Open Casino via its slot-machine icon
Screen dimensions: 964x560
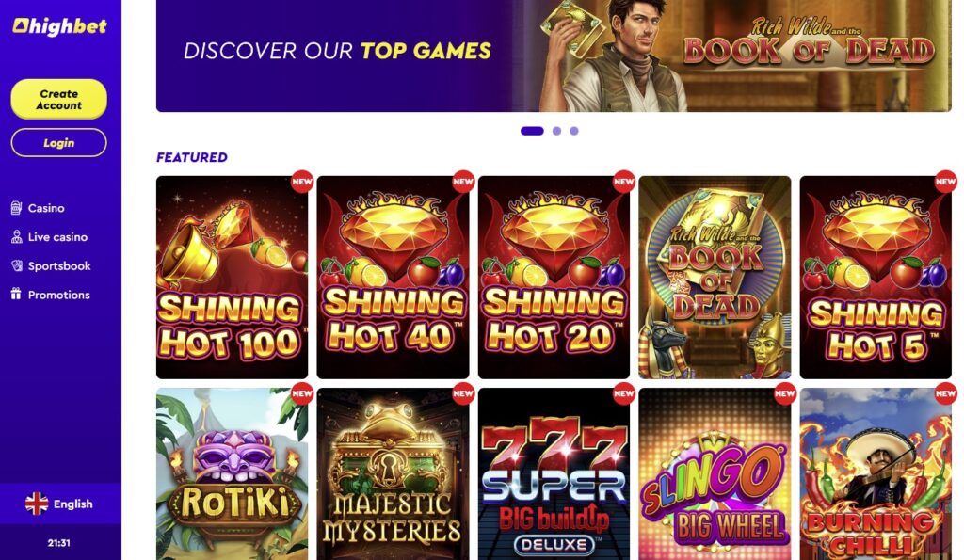pyautogui.click(x=17, y=208)
